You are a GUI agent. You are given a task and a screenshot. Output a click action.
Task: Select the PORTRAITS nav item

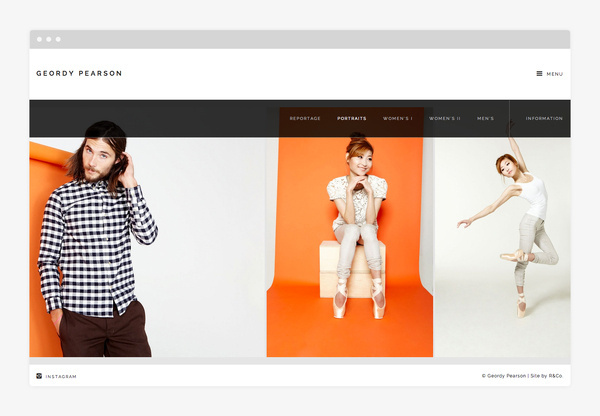click(x=352, y=119)
